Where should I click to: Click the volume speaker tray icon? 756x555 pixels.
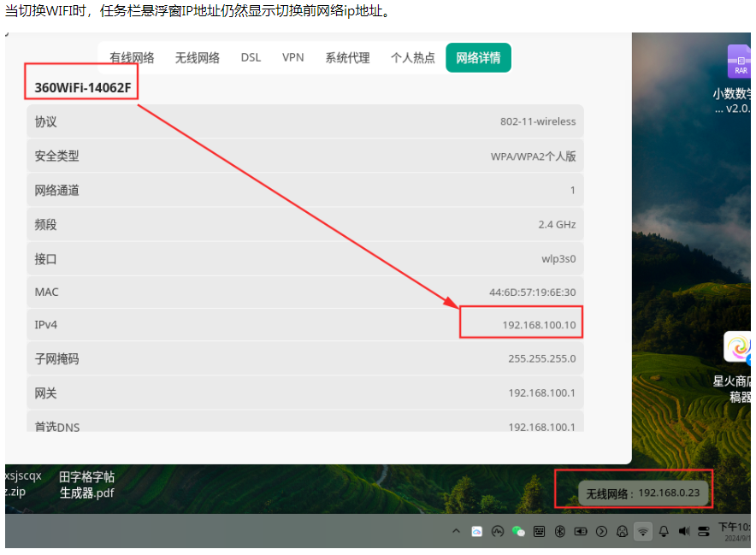coord(684,531)
